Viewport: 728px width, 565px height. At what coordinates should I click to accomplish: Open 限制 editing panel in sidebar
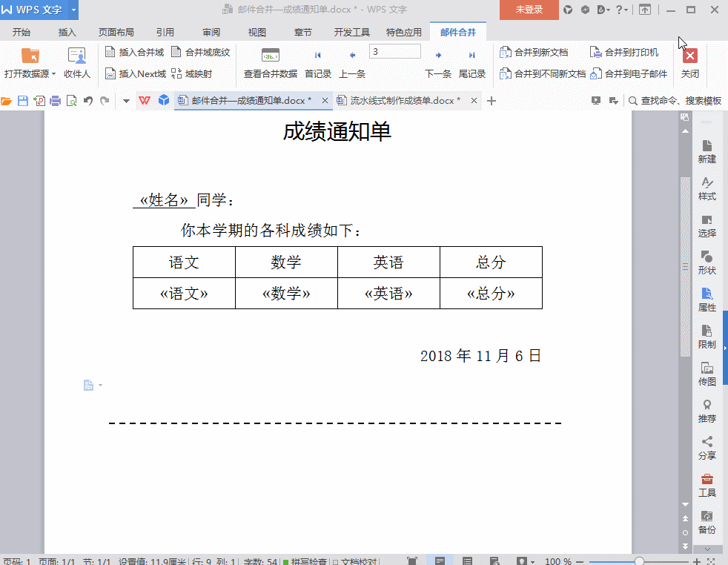(x=707, y=337)
